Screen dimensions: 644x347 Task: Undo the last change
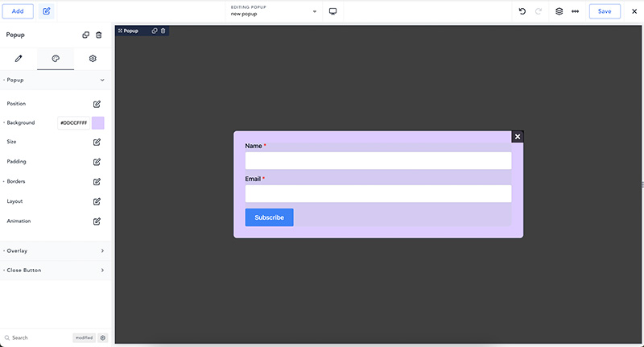click(x=522, y=11)
